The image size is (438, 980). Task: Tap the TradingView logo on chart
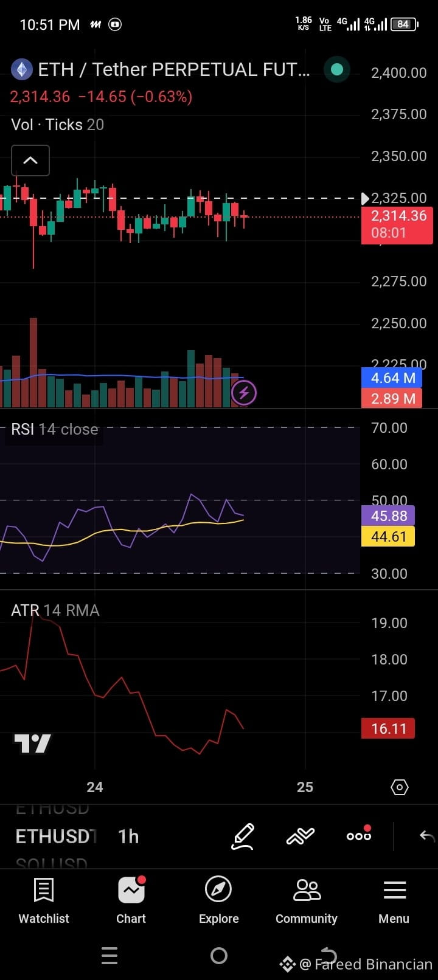[33, 743]
